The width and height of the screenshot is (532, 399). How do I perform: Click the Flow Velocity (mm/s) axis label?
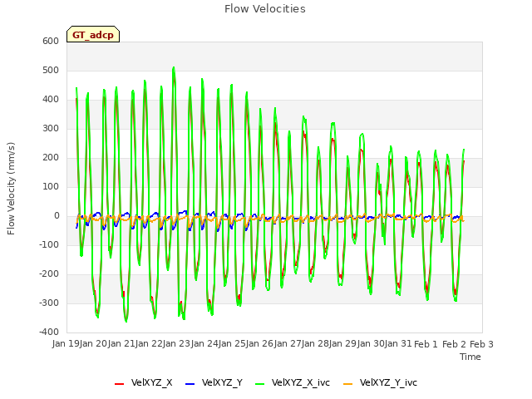[11, 189]
